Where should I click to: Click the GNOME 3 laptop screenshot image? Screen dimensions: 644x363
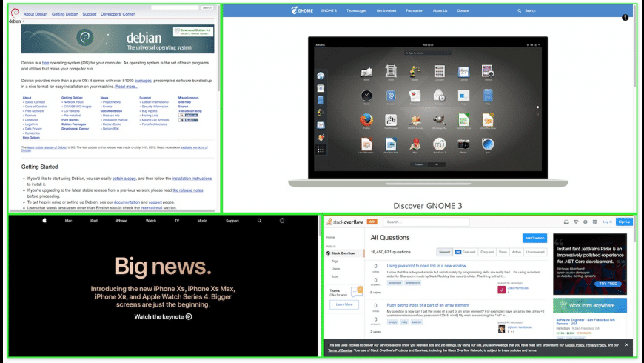pos(428,112)
